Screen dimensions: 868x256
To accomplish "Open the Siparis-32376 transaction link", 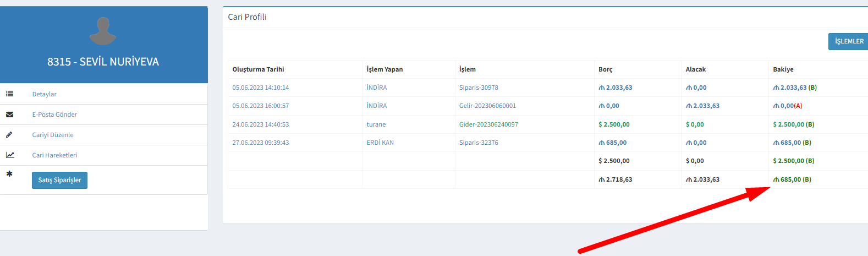I will pyautogui.click(x=479, y=143).
